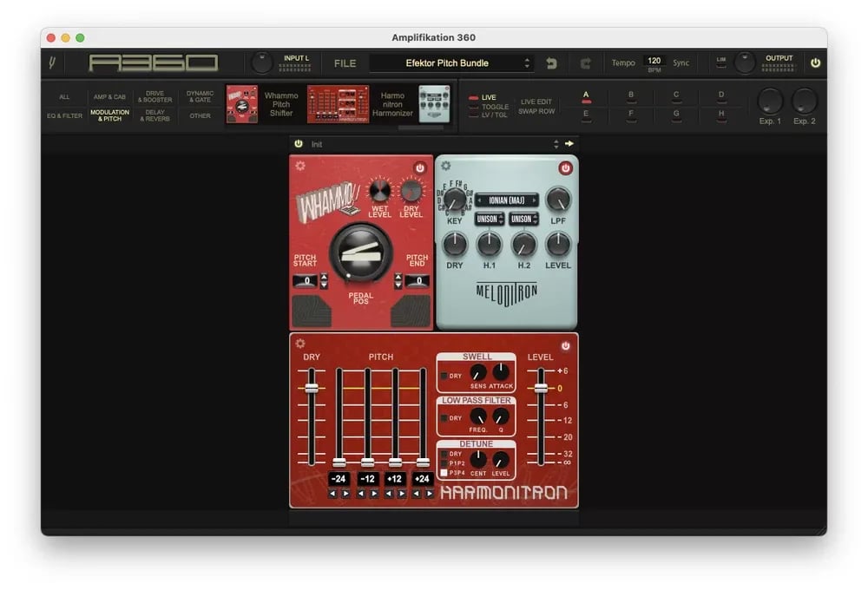Enable Swell DRY checkbox
Screen dimensions: 868x590
(x=444, y=376)
